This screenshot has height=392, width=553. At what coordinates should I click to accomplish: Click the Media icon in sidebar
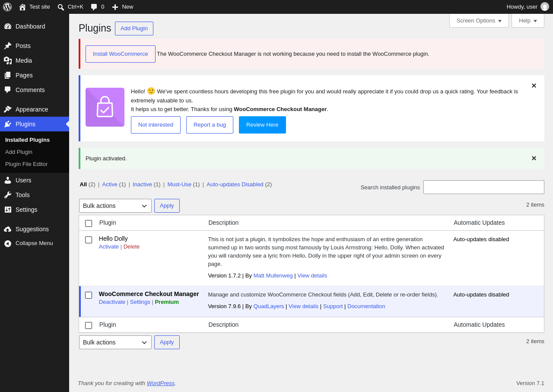coord(8,61)
